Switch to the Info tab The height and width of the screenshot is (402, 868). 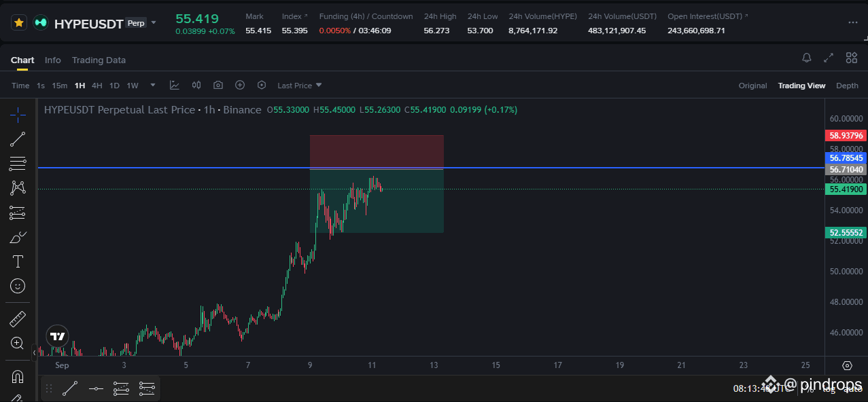tap(52, 60)
